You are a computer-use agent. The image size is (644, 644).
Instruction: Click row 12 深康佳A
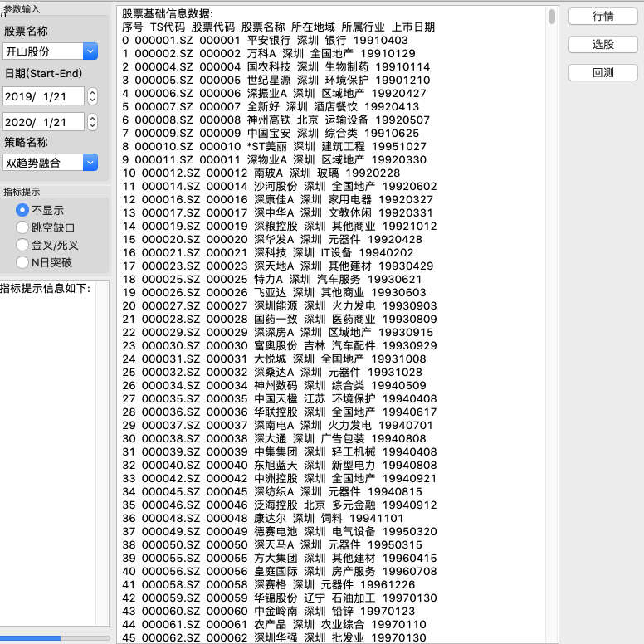(278, 200)
